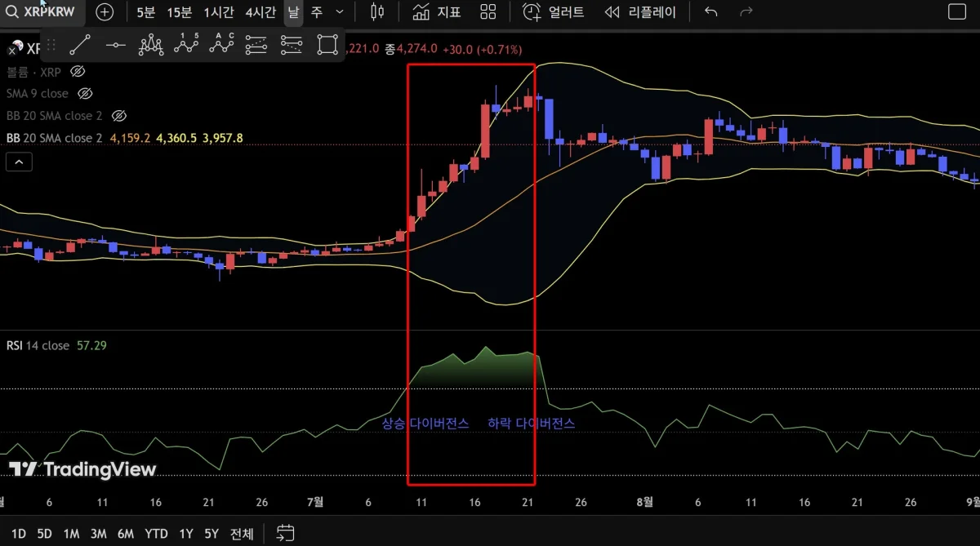
Task: Click the 상승 다이버전스 label
Action: [425, 424]
